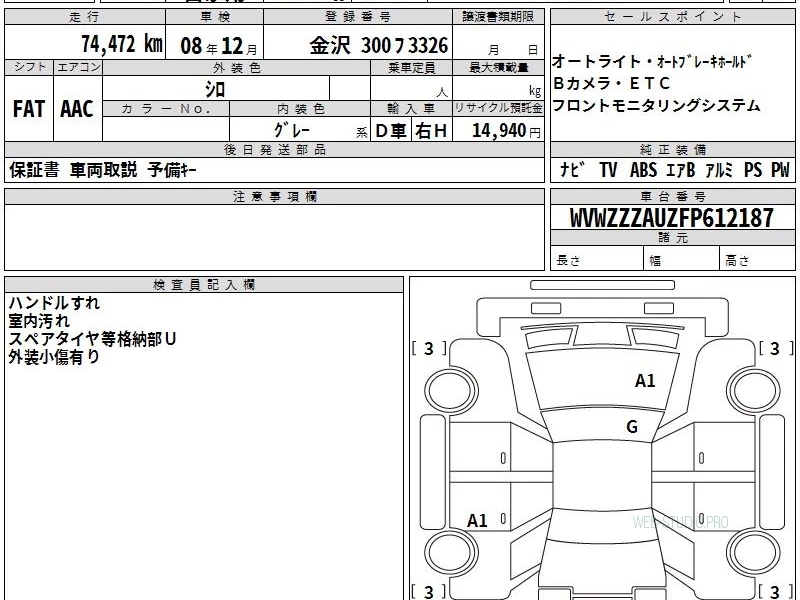Click the 検査員記入欄 header
Viewport: 800px width, 600px height.
pos(204,285)
